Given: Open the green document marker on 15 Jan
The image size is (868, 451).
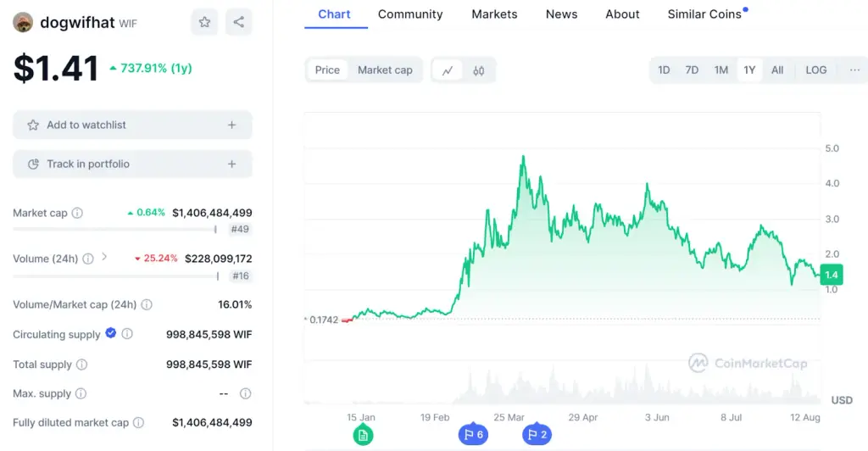Looking at the screenshot, I should click(x=363, y=435).
